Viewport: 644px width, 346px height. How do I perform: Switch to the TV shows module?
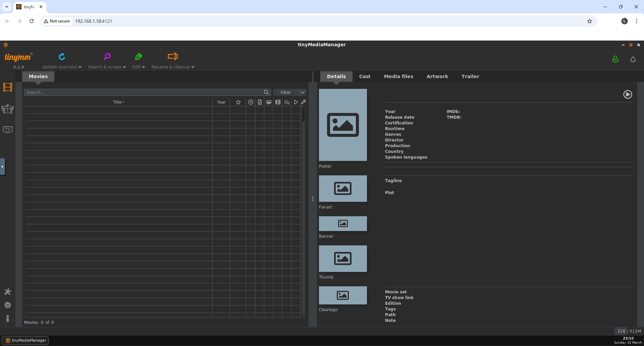pyautogui.click(x=8, y=129)
